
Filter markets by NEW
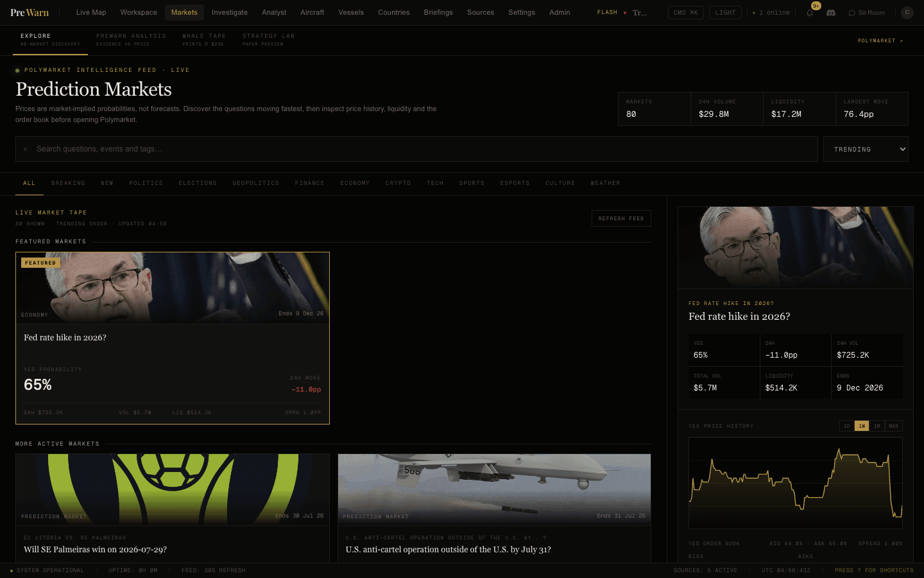point(107,184)
